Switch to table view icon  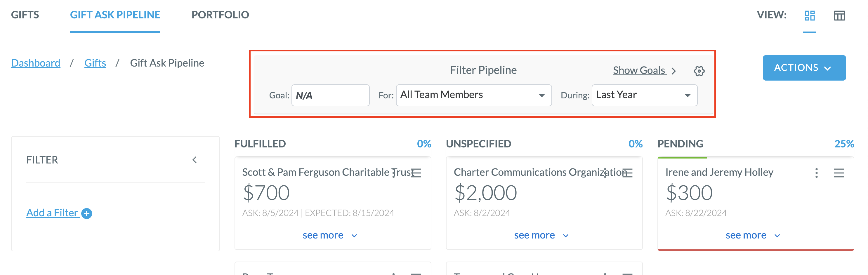[839, 15]
